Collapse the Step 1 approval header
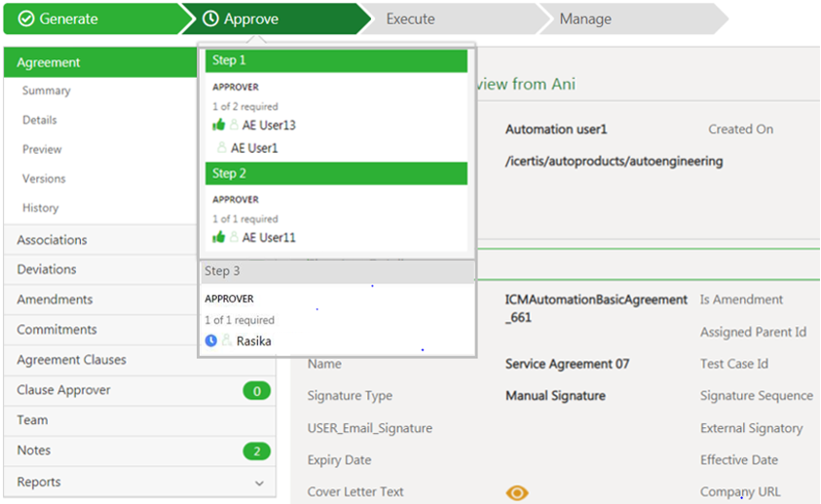Viewport: 821px width, 504px height. point(336,61)
